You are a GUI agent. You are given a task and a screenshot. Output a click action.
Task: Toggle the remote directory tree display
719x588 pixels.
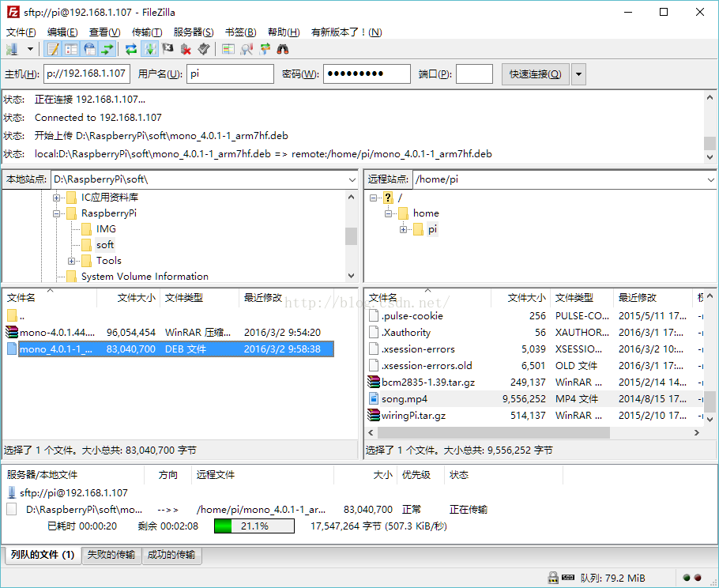click(x=89, y=49)
